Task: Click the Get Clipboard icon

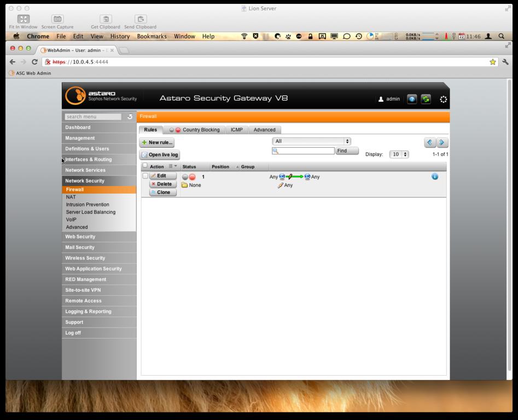Action: point(106,19)
